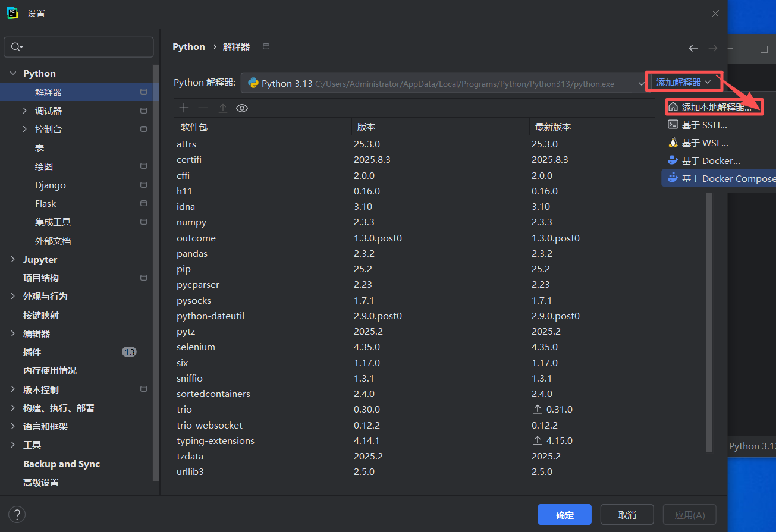The height and width of the screenshot is (532, 776).
Task: Expand the 语言和框架 tree node
Action: click(x=13, y=426)
